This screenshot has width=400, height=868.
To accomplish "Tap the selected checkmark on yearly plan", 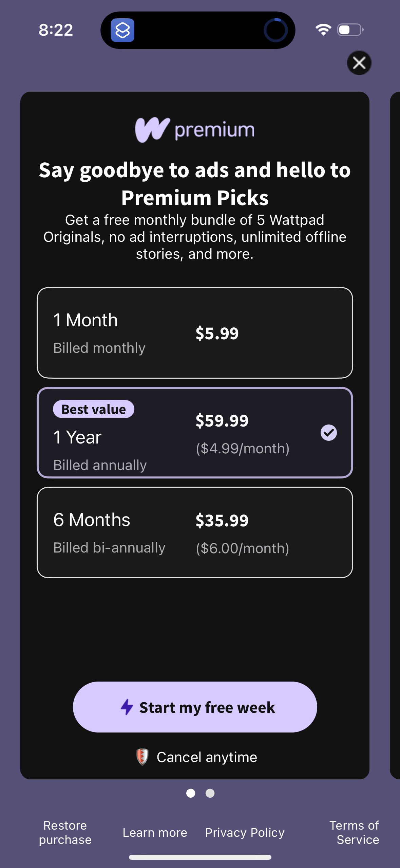I will [328, 433].
